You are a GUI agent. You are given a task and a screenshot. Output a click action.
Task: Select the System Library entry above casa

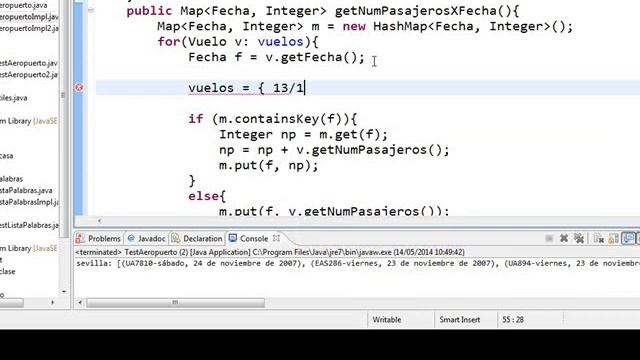pos(29,121)
